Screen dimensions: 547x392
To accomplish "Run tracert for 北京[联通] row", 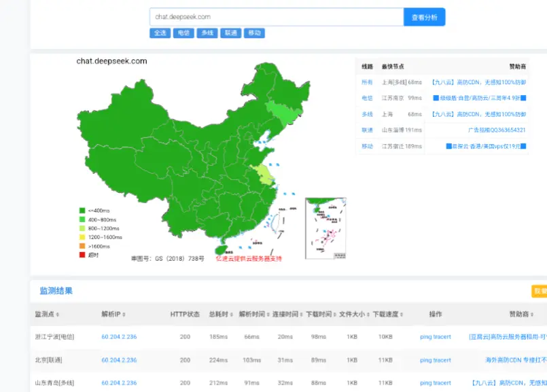I will point(442,360).
